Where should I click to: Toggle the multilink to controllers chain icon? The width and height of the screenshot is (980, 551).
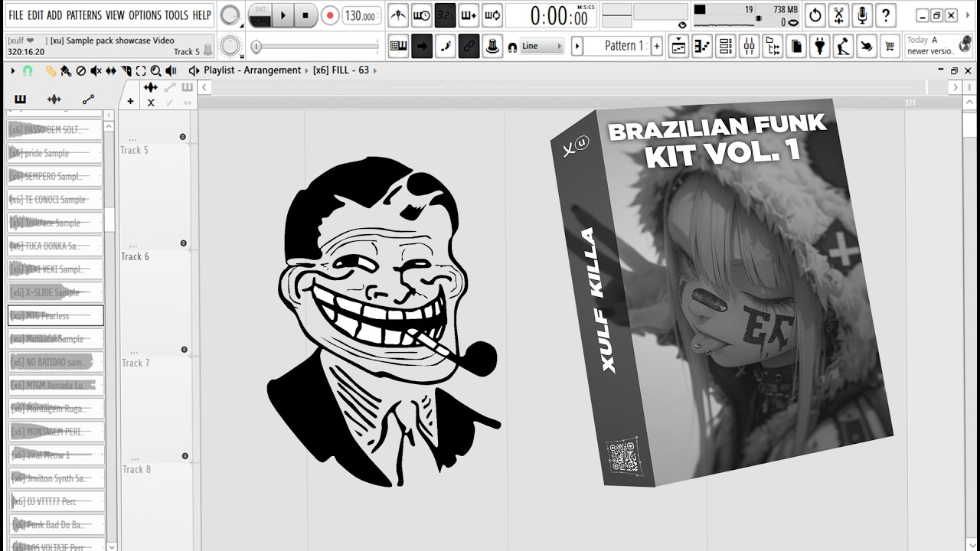pos(469,46)
